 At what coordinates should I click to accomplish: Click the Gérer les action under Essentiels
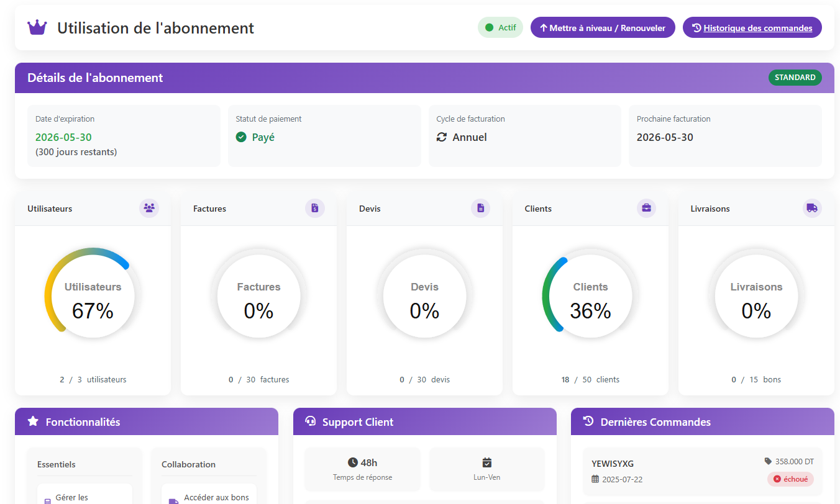point(84,497)
